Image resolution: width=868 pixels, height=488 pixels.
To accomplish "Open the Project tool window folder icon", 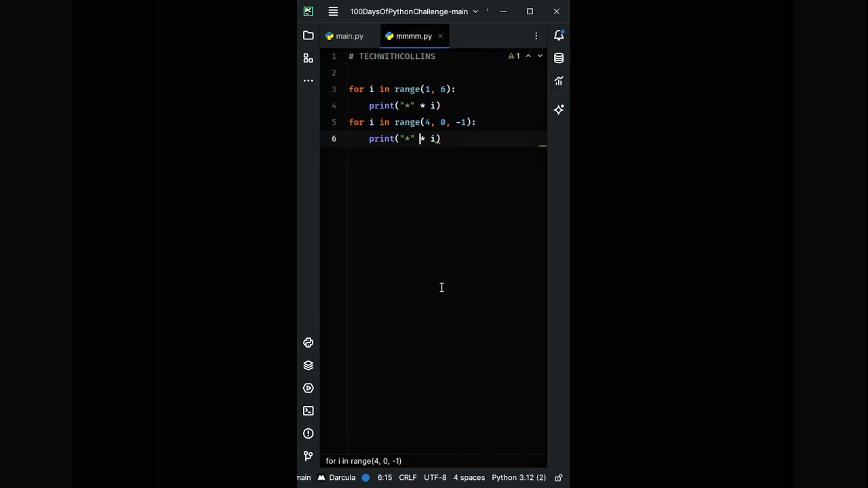I will coord(309,35).
